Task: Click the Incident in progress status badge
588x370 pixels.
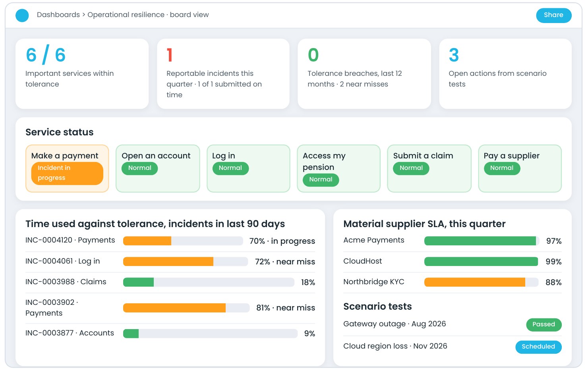Action: 67,173
